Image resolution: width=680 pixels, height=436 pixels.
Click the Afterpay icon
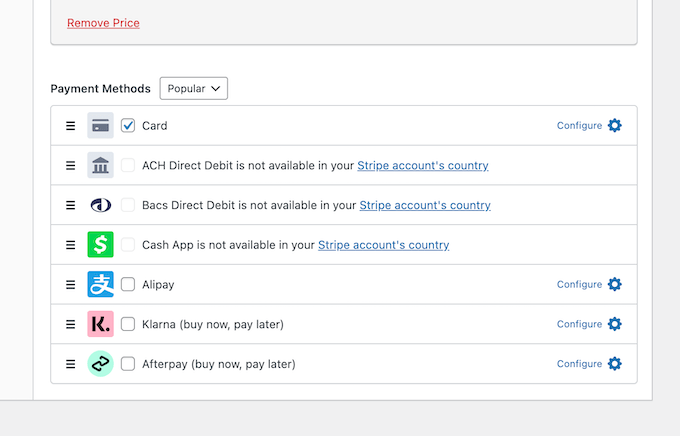tap(100, 364)
